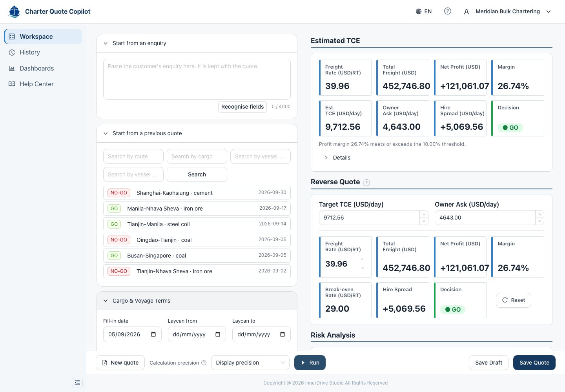This screenshot has width=565, height=392.
Task: Decrease the Owner Ask value with down arrow
Action: pyautogui.click(x=539, y=221)
